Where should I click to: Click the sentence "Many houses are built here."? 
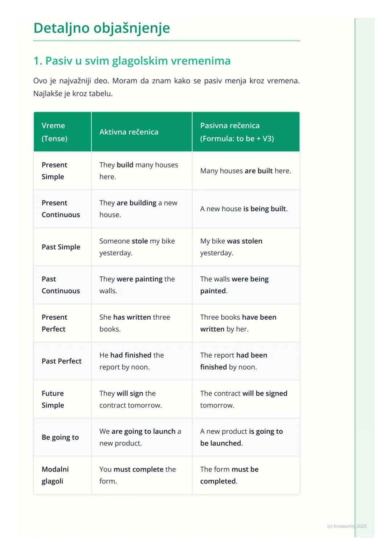point(245,171)
